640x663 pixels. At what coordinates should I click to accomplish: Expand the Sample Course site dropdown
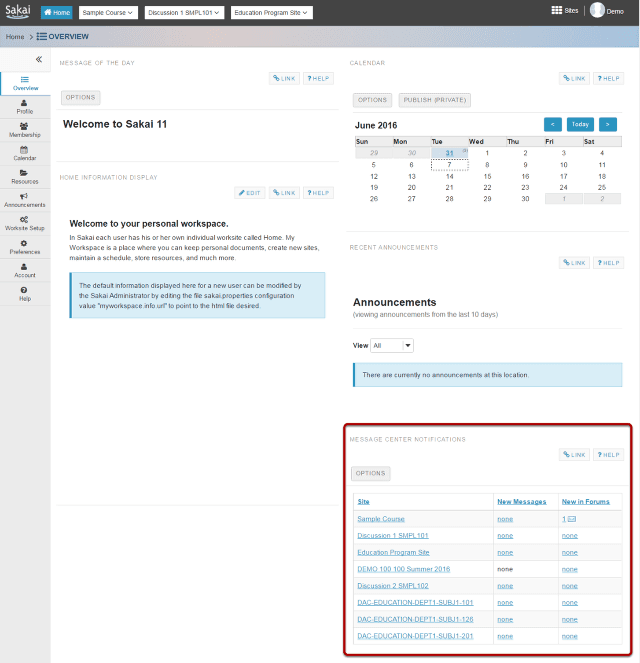pyautogui.click(x=108, y=12)
